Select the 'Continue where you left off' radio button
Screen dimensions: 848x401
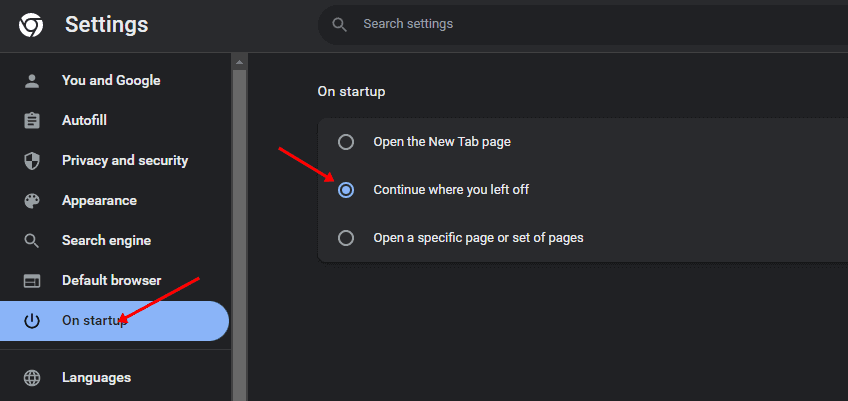pyautogui.click(x=346, y=190)
